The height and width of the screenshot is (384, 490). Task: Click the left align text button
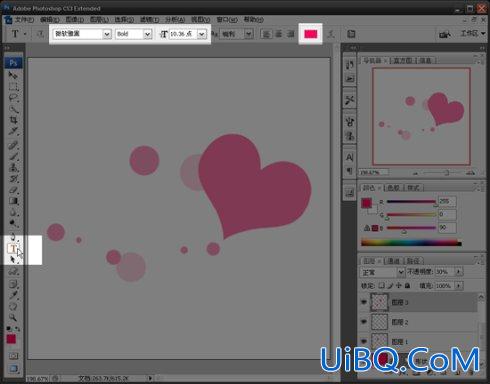266,34
